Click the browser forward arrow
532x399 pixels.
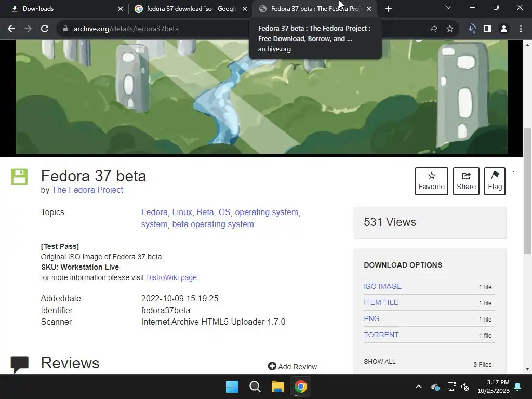tap(28, 29)
